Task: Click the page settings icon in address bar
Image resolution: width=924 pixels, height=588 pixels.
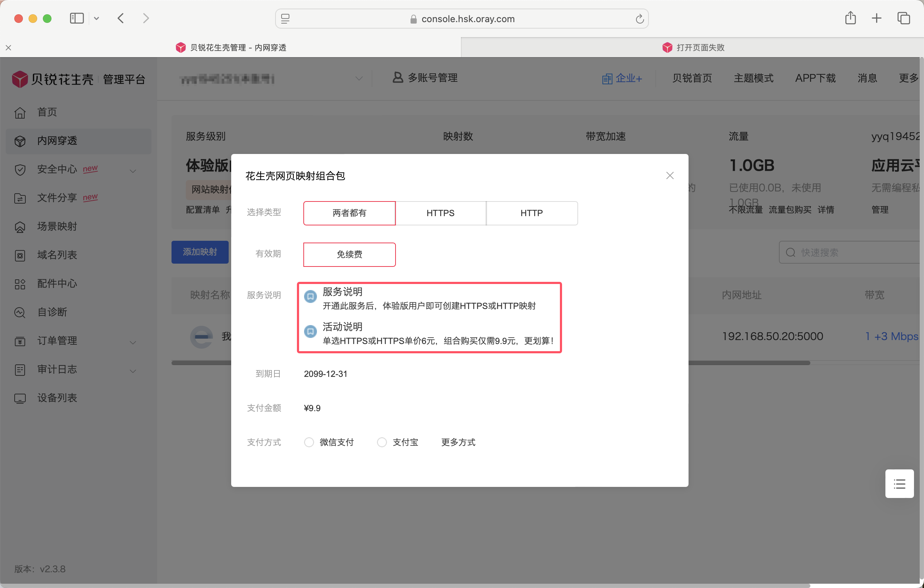Action: (x=285, y=19)
